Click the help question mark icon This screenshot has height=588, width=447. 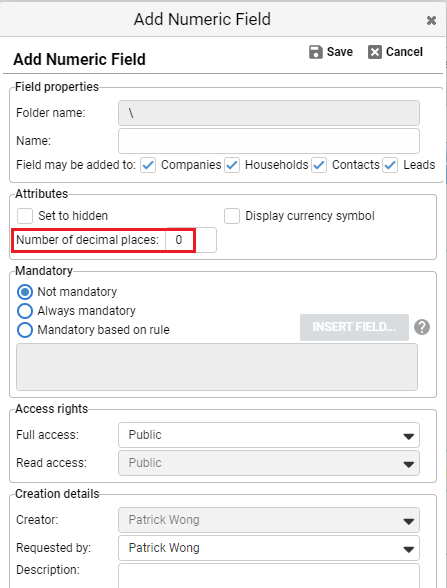422,327
